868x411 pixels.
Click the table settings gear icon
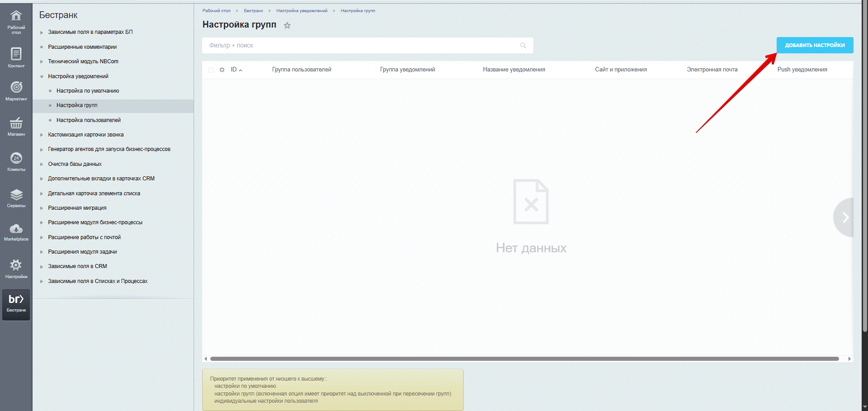click(x=222, y=70)
